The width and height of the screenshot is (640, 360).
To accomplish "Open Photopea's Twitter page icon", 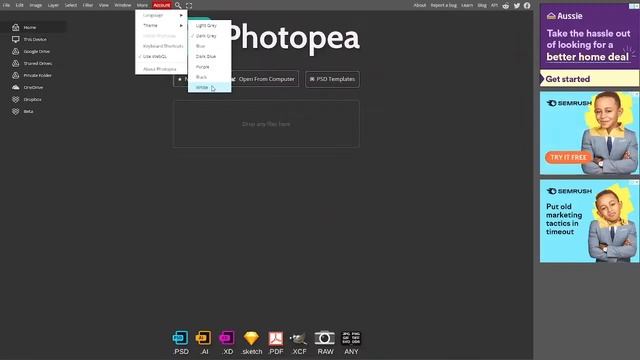I will pos(517,5).
